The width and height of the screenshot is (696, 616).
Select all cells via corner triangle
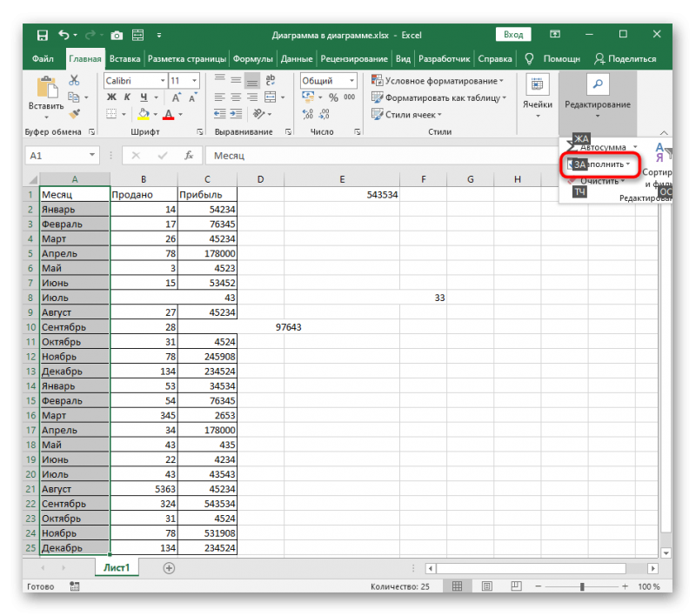(33, 179)
